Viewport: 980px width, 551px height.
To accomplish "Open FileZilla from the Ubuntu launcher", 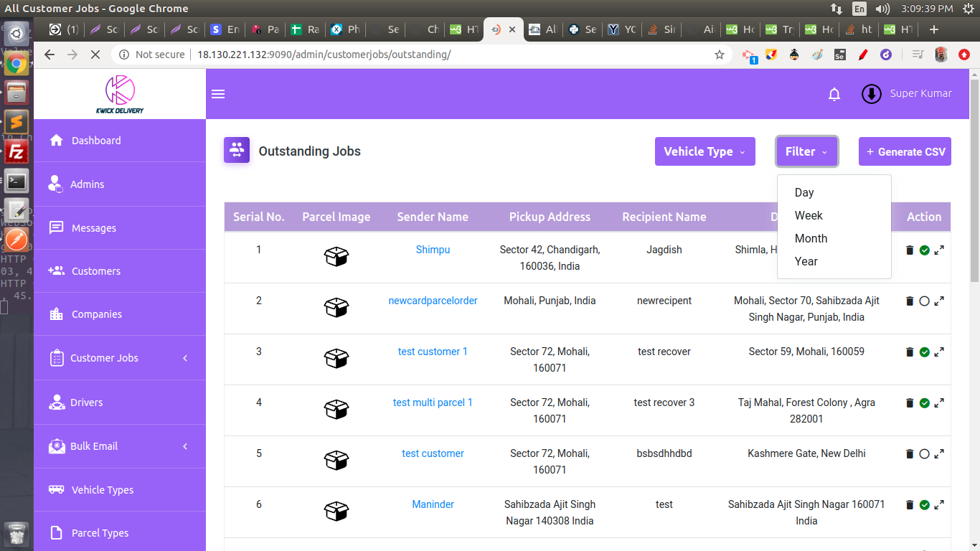I will coord(17,152).
